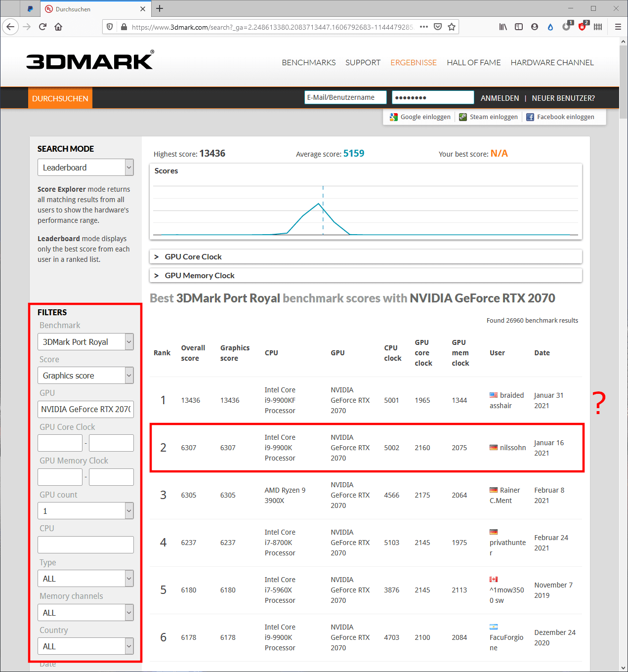Open user Rainer C.Ment's result
This screenshot has width=628, height=672.
[x=504, y=495]
